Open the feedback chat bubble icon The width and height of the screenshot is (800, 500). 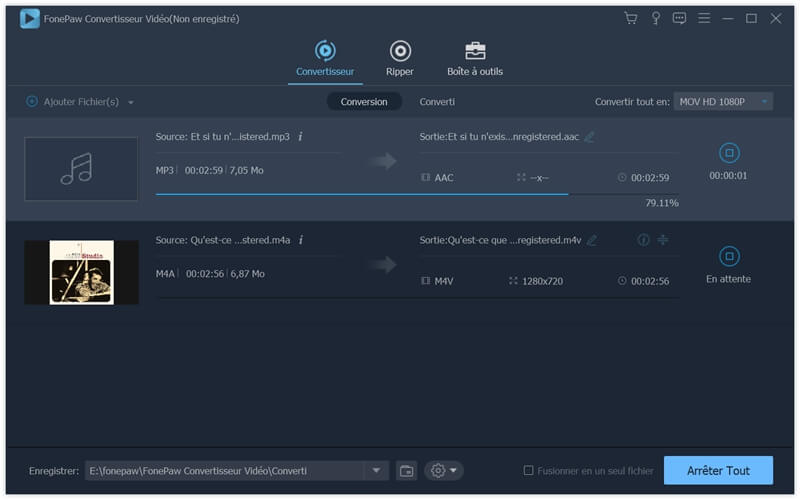(x=679, y=19)
